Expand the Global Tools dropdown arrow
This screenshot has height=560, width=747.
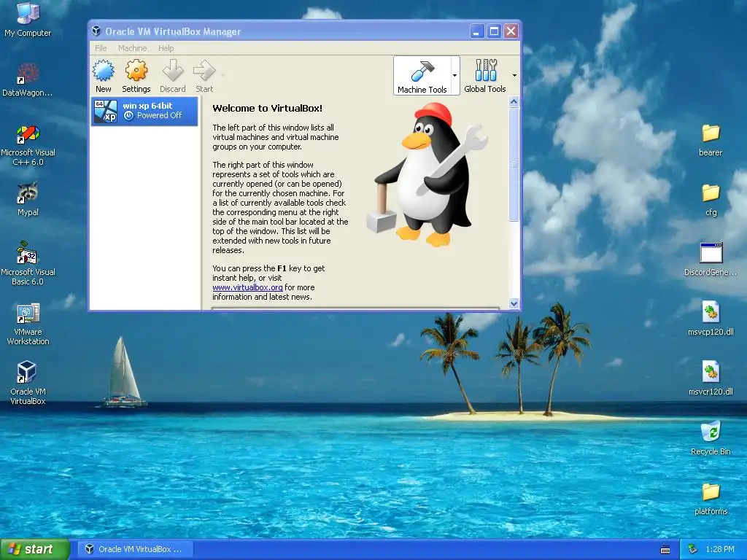514,75
